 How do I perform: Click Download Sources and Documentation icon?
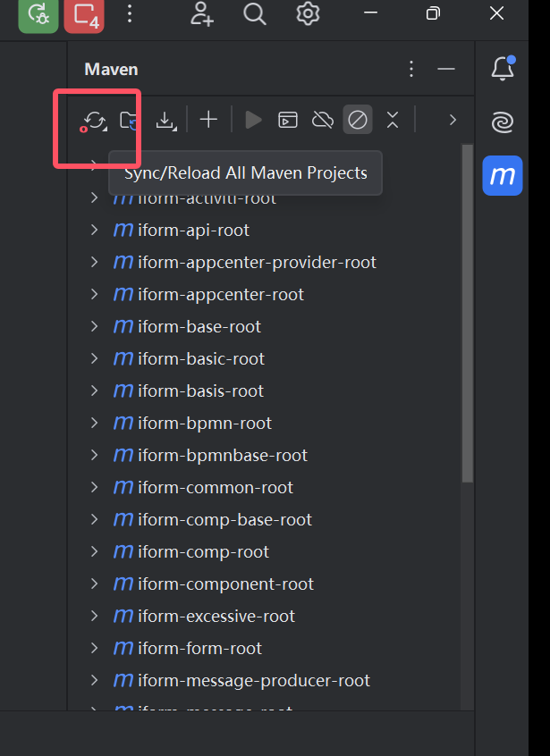(165, 120)
